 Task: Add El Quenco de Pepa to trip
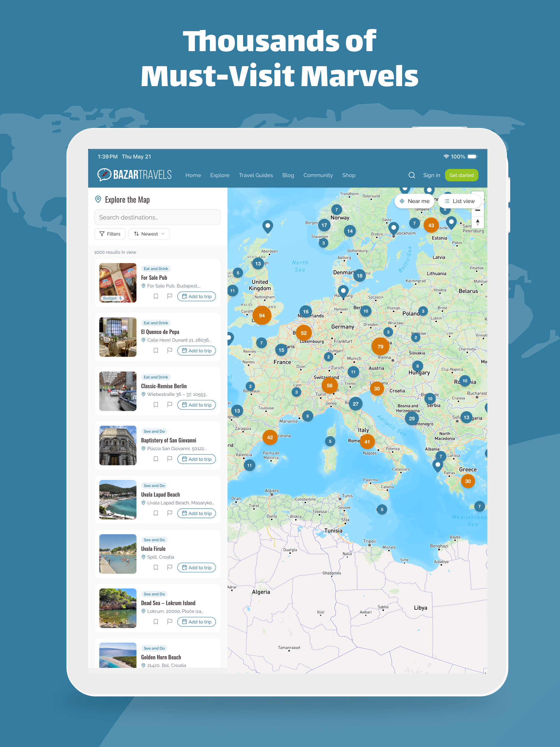197,351
